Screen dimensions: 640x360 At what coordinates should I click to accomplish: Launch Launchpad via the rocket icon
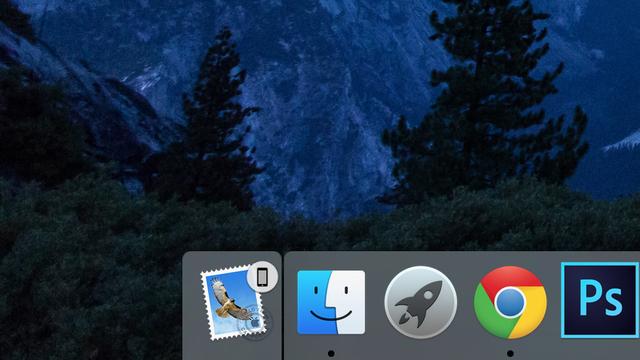(420, 302)
